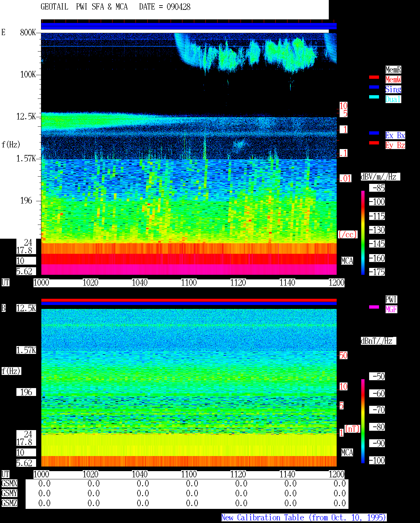Viewport: 420px width, 523px height.
Task: Select the PWI legend label
Action: point(391,299)
